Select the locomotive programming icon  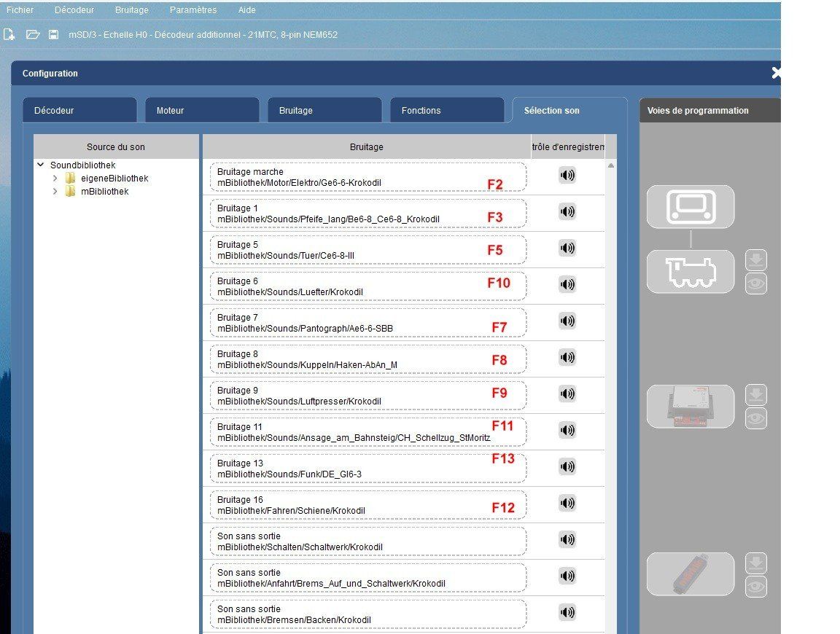point(691,272)
